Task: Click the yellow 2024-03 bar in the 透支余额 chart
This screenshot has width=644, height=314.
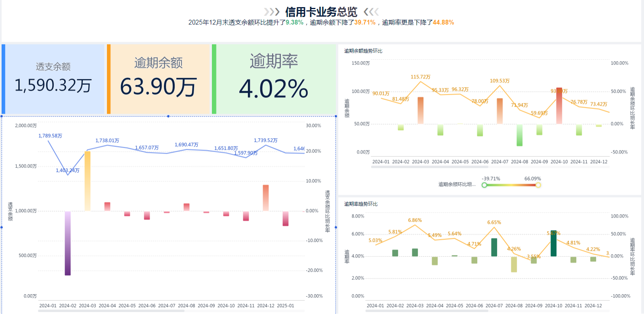Action: point(88,181)
